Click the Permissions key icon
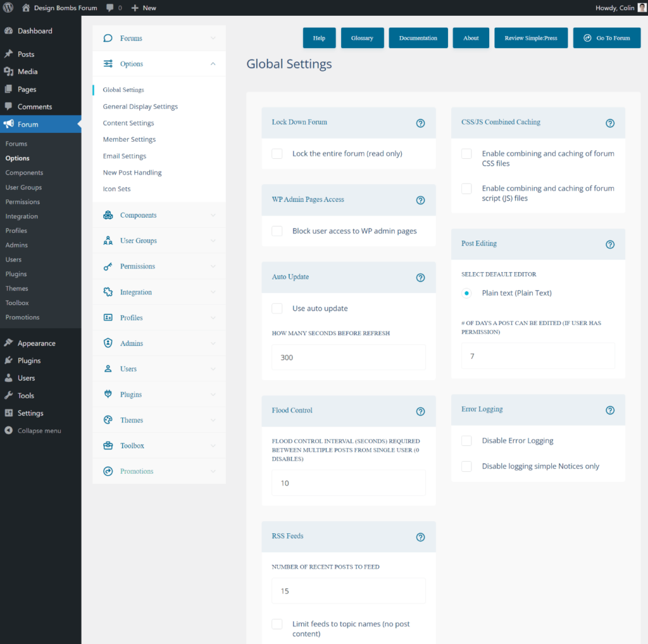The height and width of the screenshot is (644, 648). (108, 267)
